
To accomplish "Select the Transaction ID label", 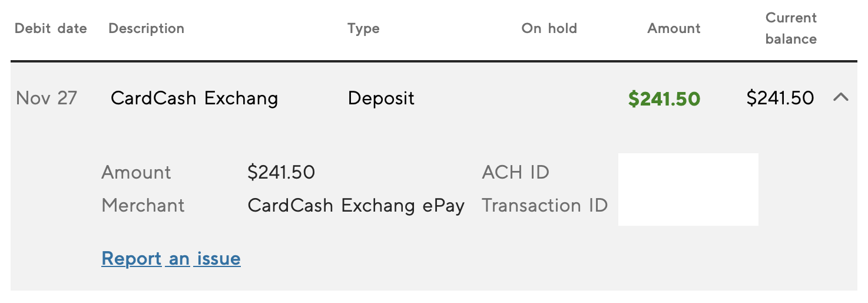I will coord(545,205).
